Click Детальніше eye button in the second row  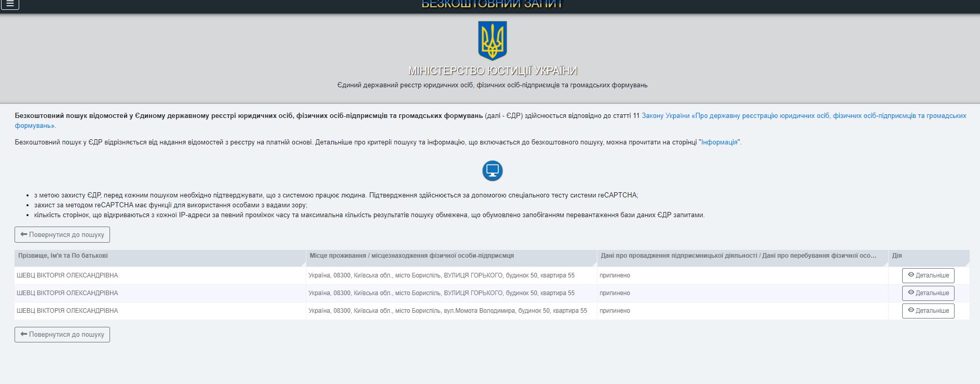tap(928, 293)
